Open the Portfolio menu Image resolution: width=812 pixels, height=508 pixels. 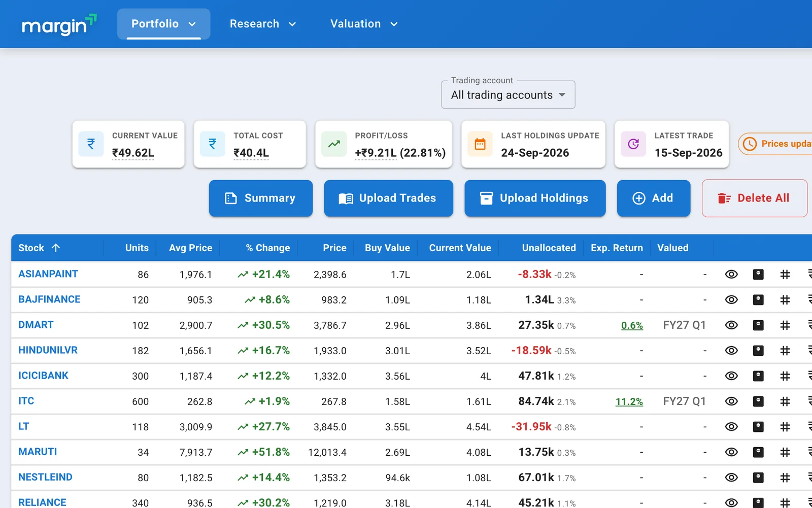tap(163, 24)
